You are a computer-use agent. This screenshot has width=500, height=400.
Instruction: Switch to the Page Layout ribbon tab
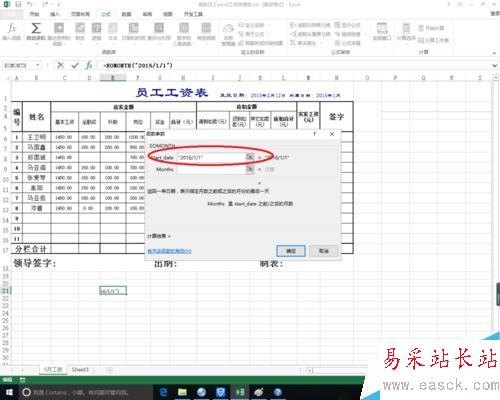pos(80,14)
